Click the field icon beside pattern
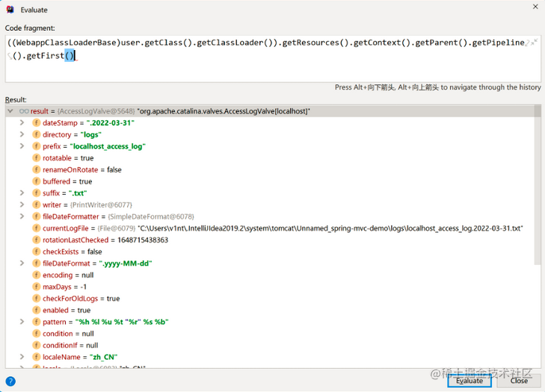 (x=37, y=322)
